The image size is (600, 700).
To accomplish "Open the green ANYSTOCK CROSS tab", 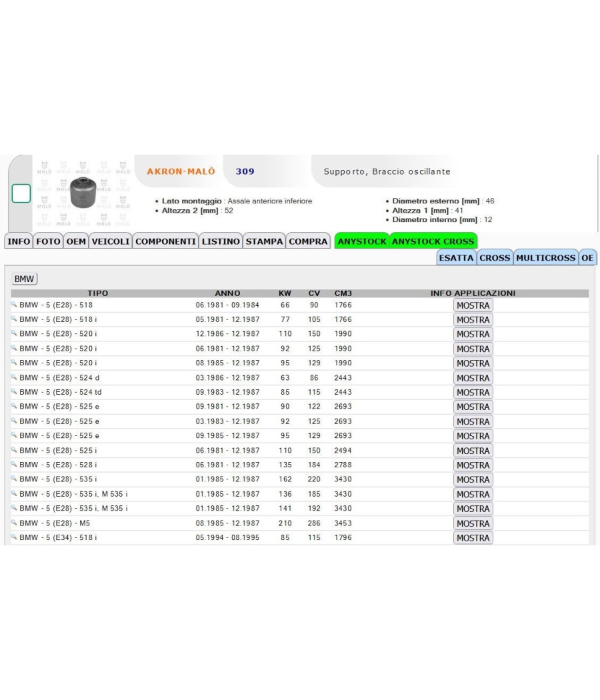I will (x=433, y=241).
